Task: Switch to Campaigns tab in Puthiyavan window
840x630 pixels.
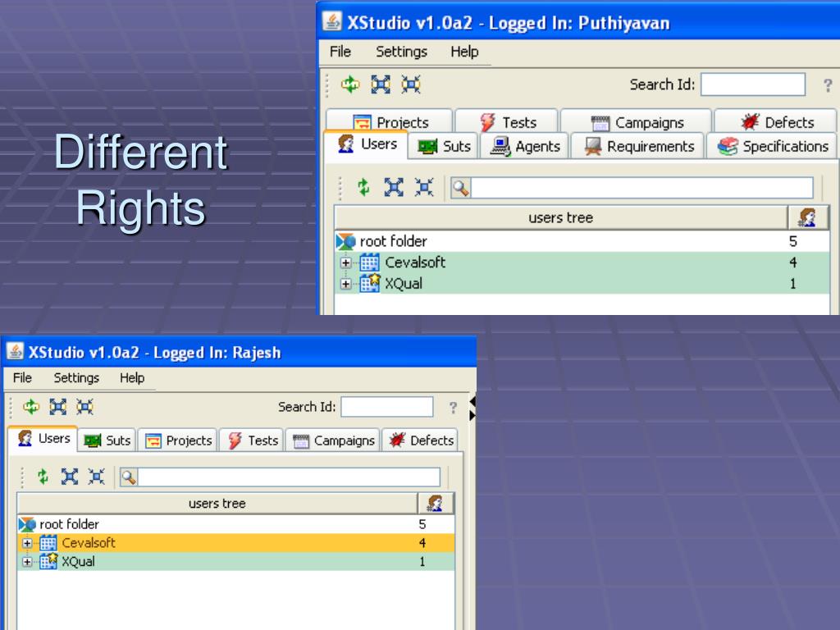Action: [x=637, y=122]
